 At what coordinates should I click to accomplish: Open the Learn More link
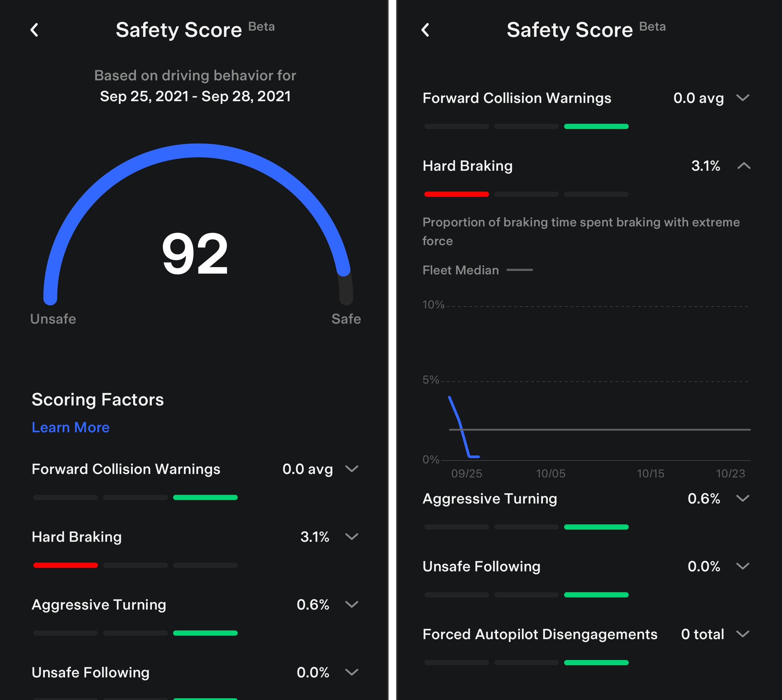[x=70, y=427]
